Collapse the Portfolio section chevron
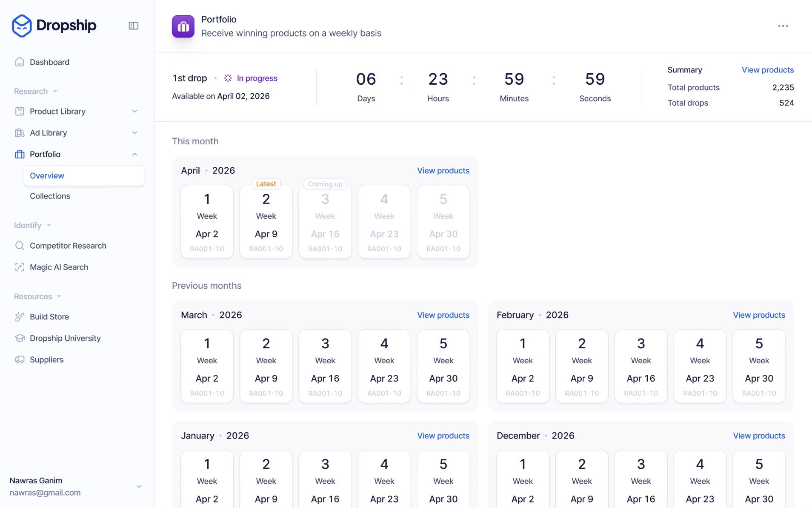 click(134, 155)
